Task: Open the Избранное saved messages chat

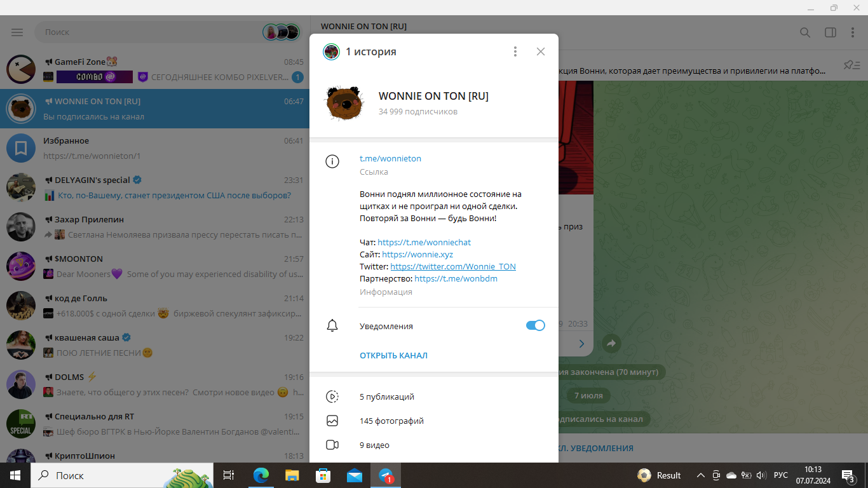Action: [x=155, y=148]
